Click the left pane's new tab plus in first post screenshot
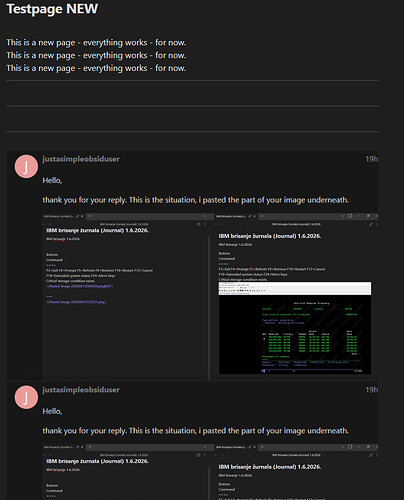The width and height of the screenshot is (404, 500). pyautogui.click(x=90, y=216)
